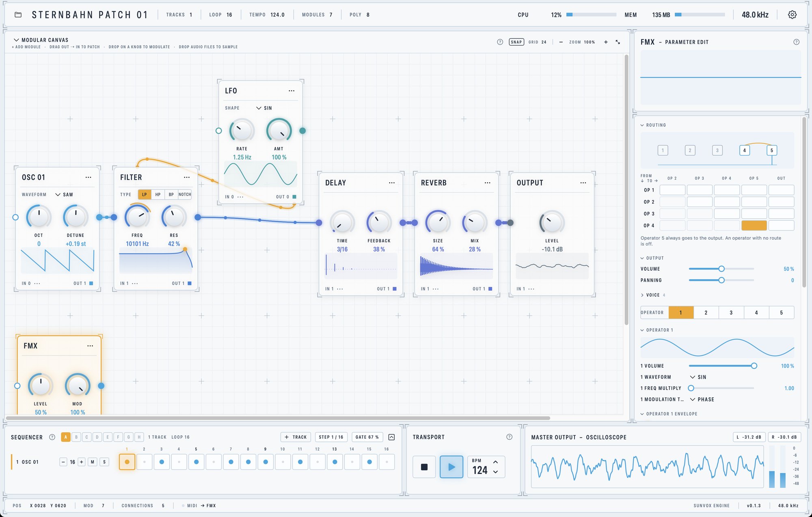Mute the OSC 01 track
Image resolution: width=812 pixels, height=517 pixels.
(92, 462)
